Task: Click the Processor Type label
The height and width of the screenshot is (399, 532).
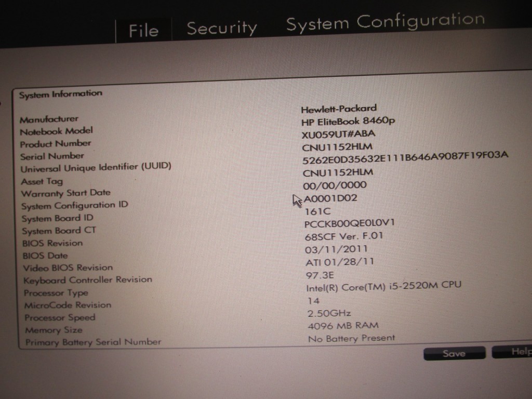Action: [x=56, y=292]
